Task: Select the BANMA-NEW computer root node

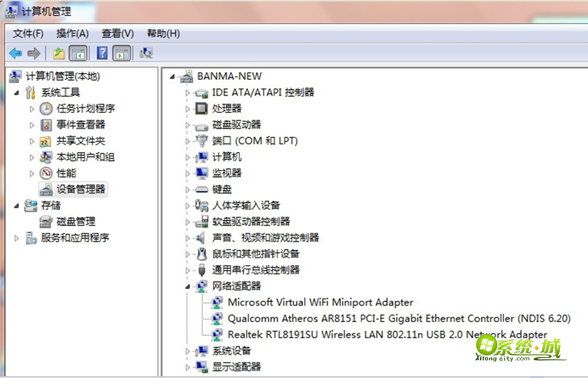Action: 229,76
